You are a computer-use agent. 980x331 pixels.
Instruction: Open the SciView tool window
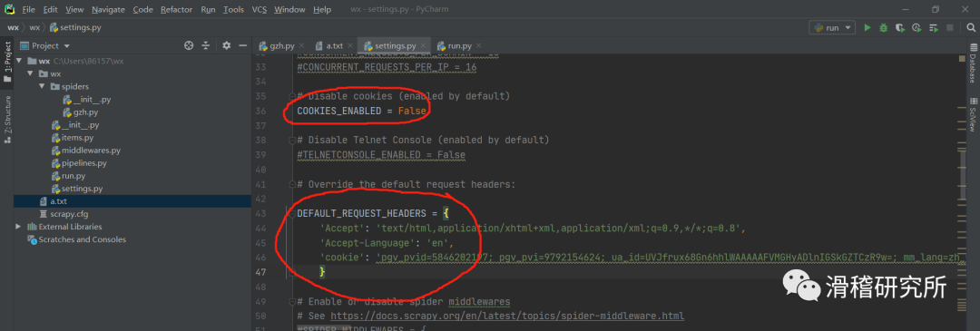point(973,114)
